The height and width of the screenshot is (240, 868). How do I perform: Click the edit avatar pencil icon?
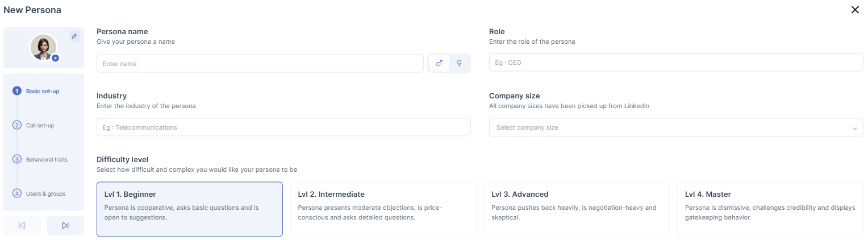click(74, 36)
